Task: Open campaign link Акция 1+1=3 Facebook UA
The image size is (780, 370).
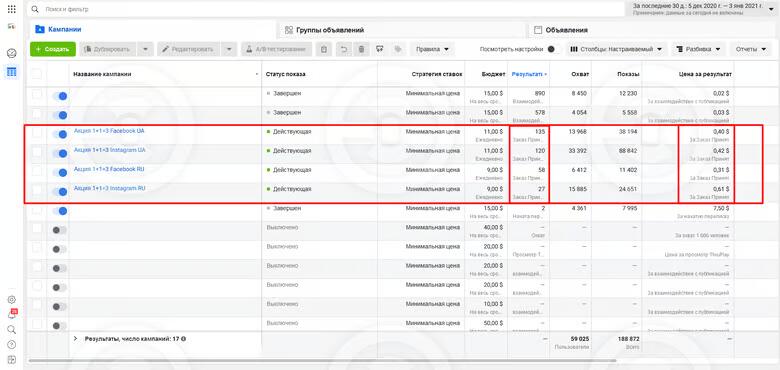Action: click(x=109, y=131)
